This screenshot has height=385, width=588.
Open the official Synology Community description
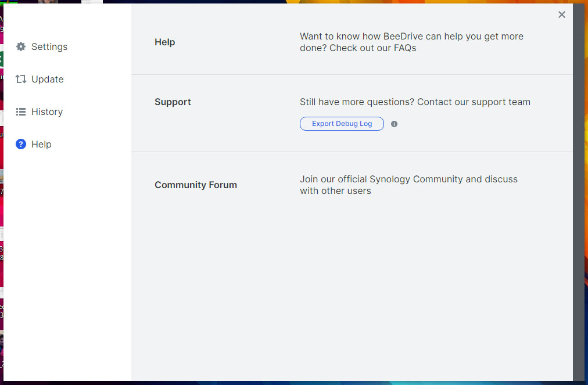coord(408,185)
